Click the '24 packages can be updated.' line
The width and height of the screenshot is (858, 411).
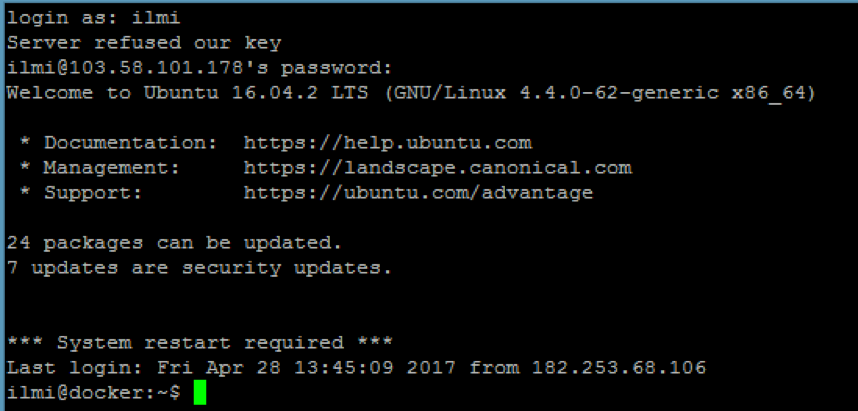click(x=175, y=243)
